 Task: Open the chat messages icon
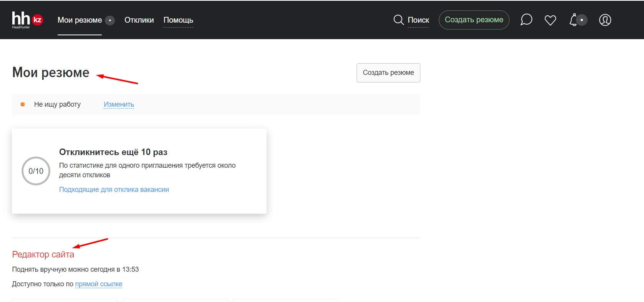point(526,20)
